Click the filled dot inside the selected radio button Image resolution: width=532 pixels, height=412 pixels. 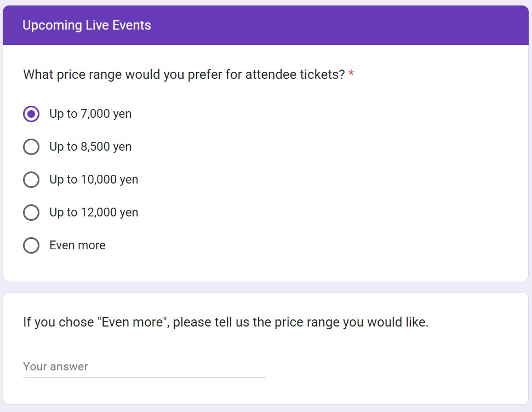tap(31, 114)
